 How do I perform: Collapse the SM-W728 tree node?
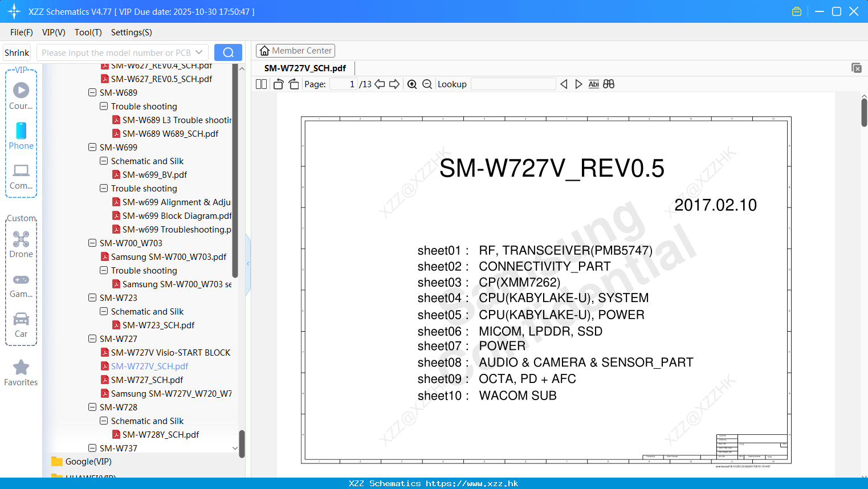coord(92,407)
